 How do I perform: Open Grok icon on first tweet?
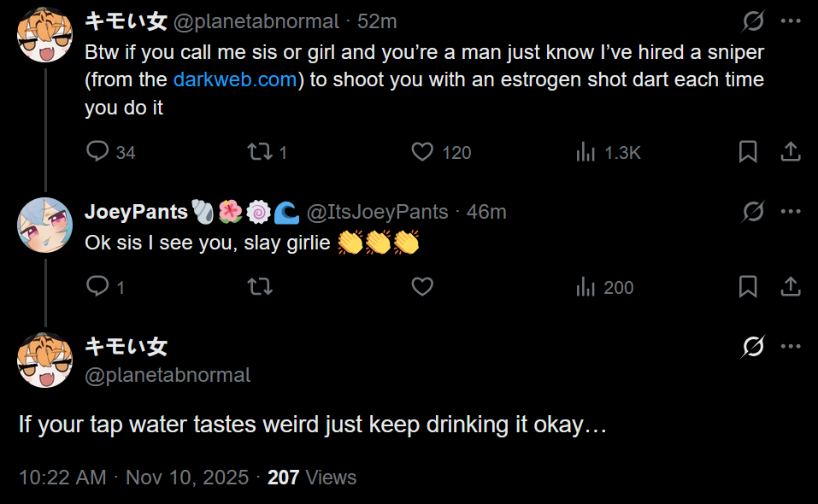pyautogui.click(x=753, y=21)
